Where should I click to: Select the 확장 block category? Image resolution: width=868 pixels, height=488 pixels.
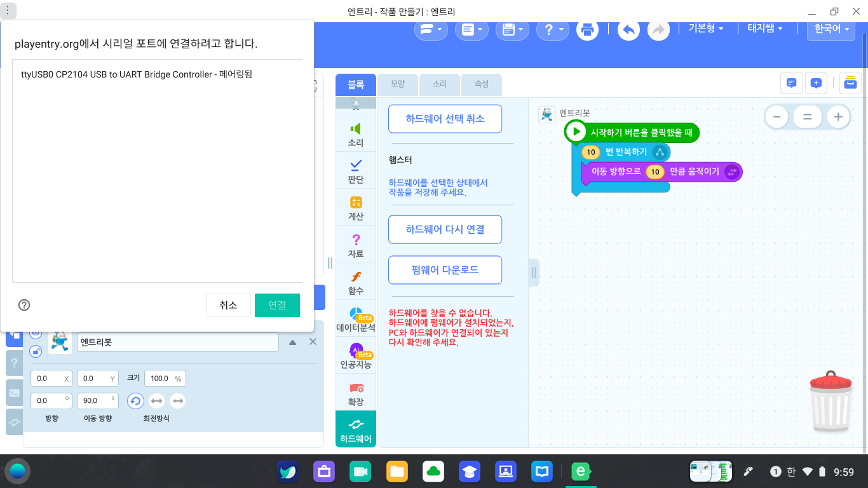click(356, 393)
